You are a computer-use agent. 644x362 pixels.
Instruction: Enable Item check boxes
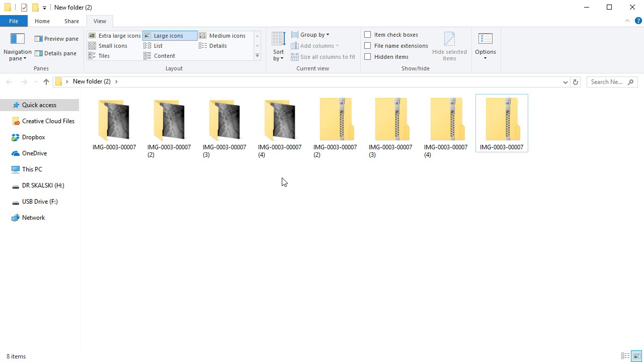coord(368,35)
